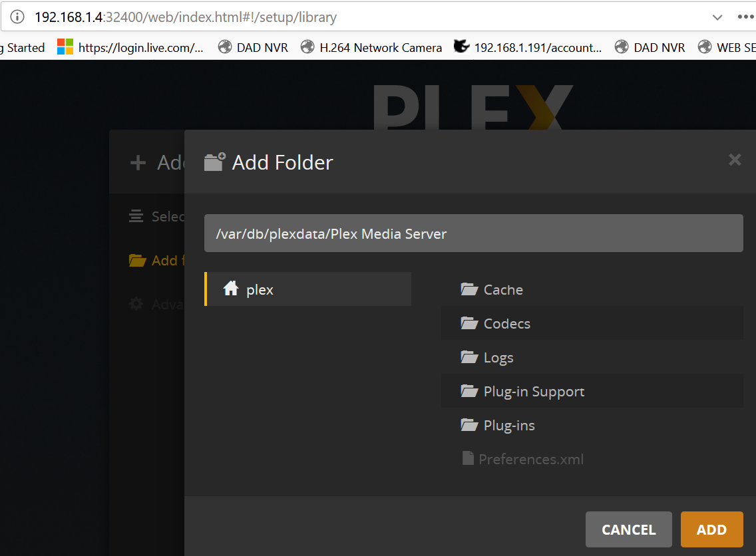Open the Cache folder
This screenshot has width=756, height=556.
pyautogui.click(x=592, y=289)
